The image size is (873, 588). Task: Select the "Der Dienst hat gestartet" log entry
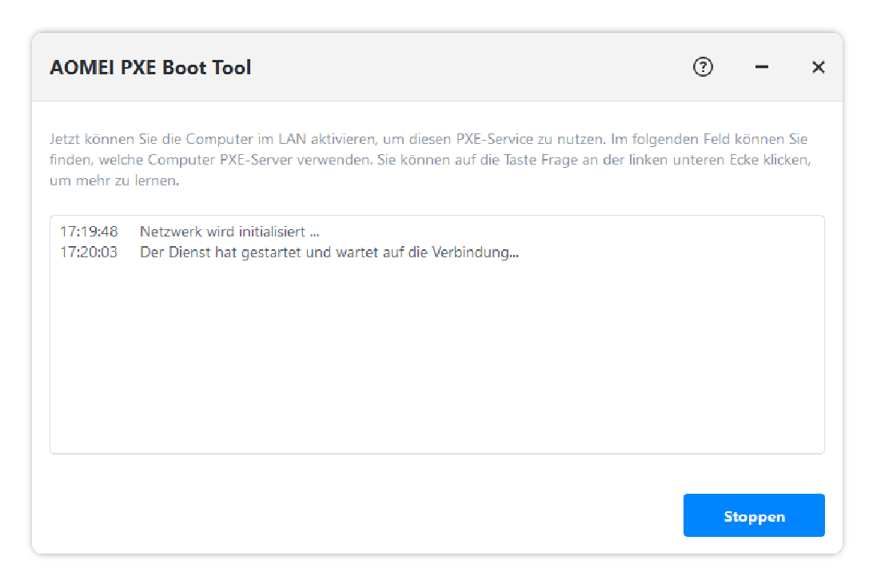pyautogui.click(x=329, y=253)
